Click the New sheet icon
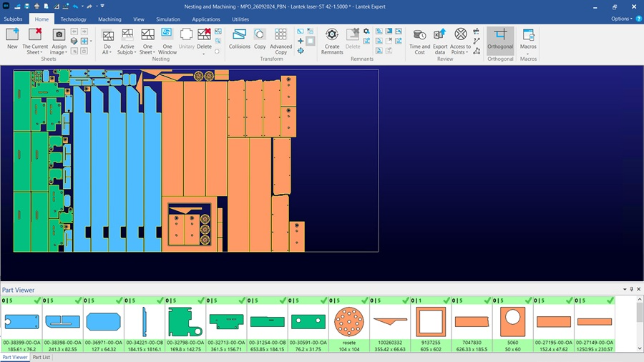644x362 pixels. click(12, 35)
